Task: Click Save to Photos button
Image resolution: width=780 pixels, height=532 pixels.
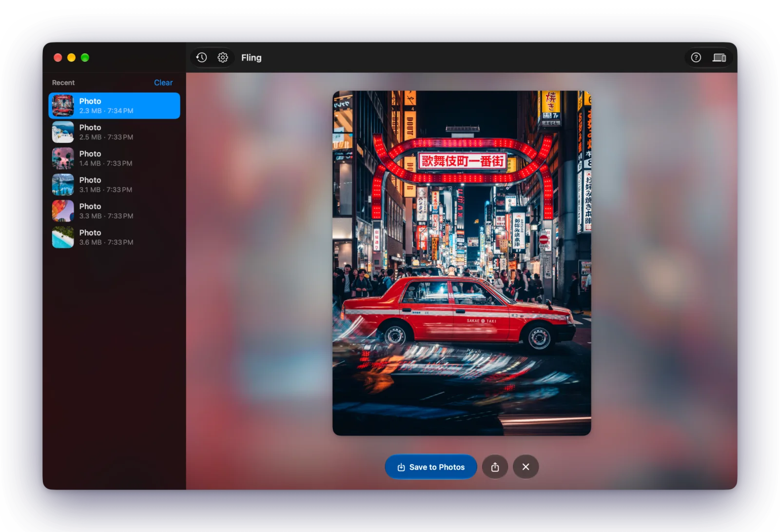Action: [431, 467]
